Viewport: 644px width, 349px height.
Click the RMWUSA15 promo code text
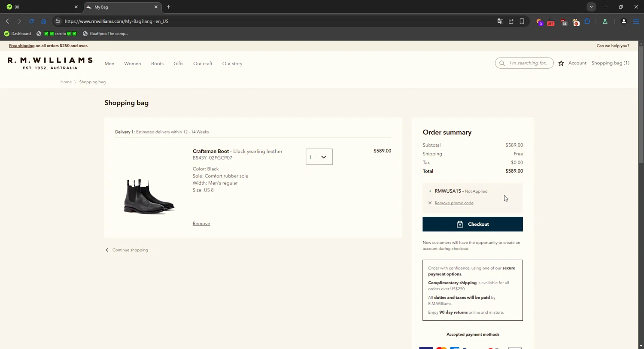[448, 191]
